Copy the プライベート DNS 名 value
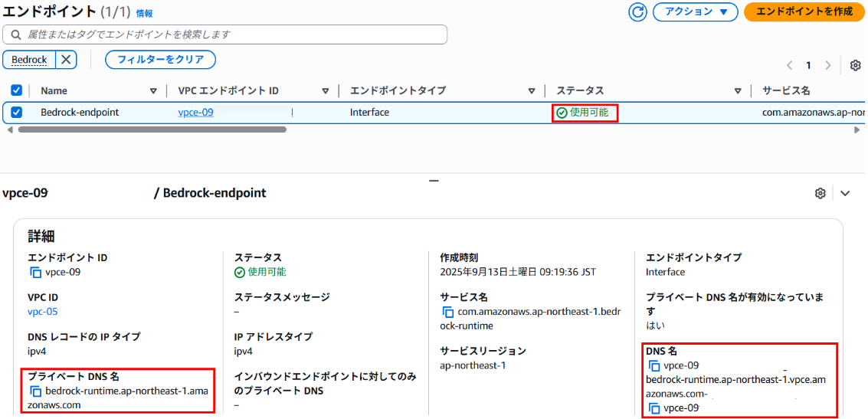868x419 pixels. point(35,392)
